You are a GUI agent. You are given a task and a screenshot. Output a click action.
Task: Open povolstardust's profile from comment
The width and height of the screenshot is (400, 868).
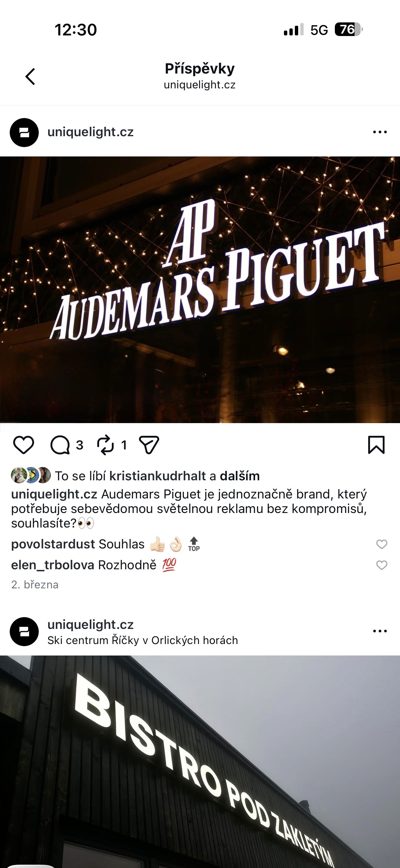tap(53, 544)
